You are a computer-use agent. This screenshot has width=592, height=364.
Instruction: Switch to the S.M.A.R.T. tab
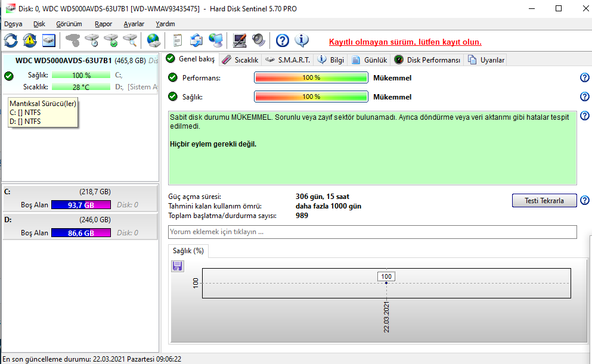(x=288, y=60)
